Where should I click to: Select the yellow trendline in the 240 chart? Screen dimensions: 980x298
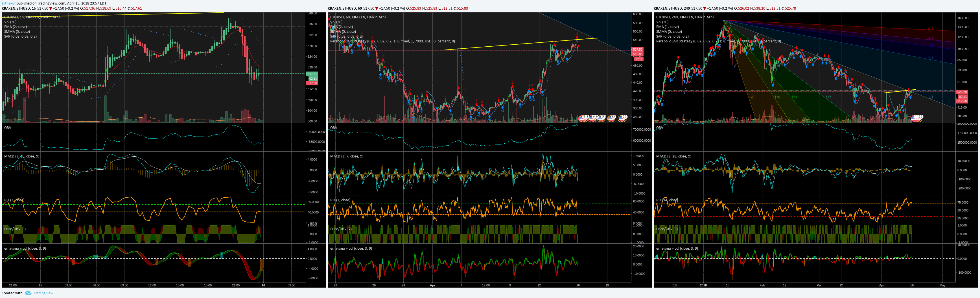(x=900, y=91)
